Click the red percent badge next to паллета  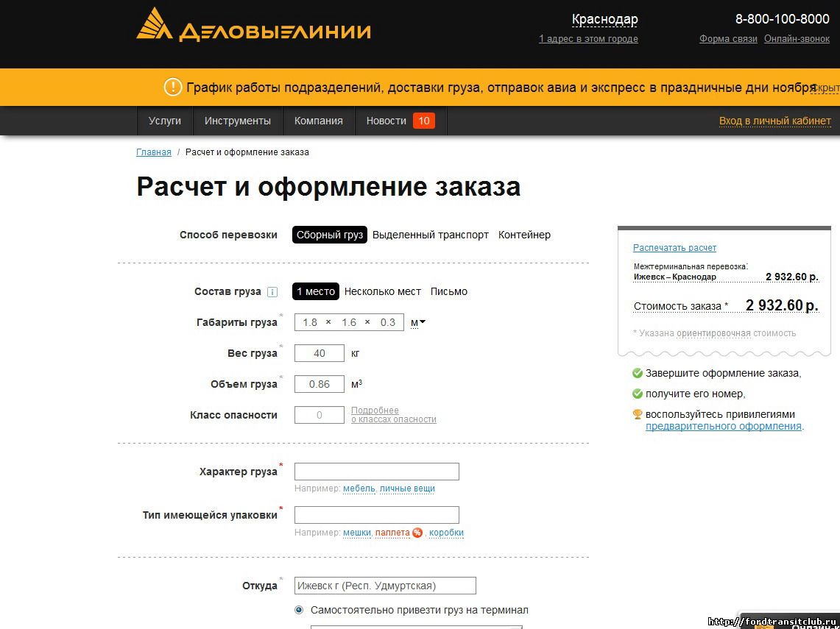click(x=417, y=533)
